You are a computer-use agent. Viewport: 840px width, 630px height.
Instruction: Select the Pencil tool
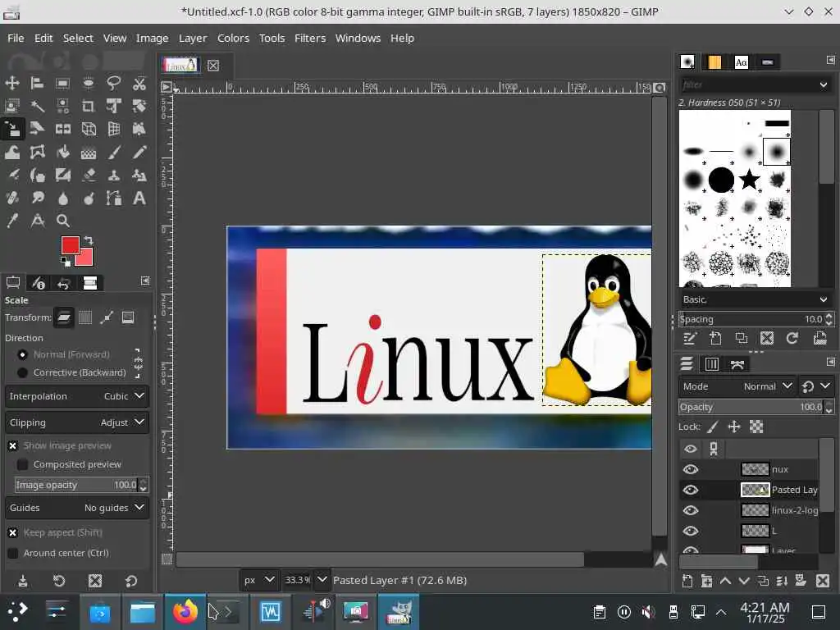click(x=139, y=152)
